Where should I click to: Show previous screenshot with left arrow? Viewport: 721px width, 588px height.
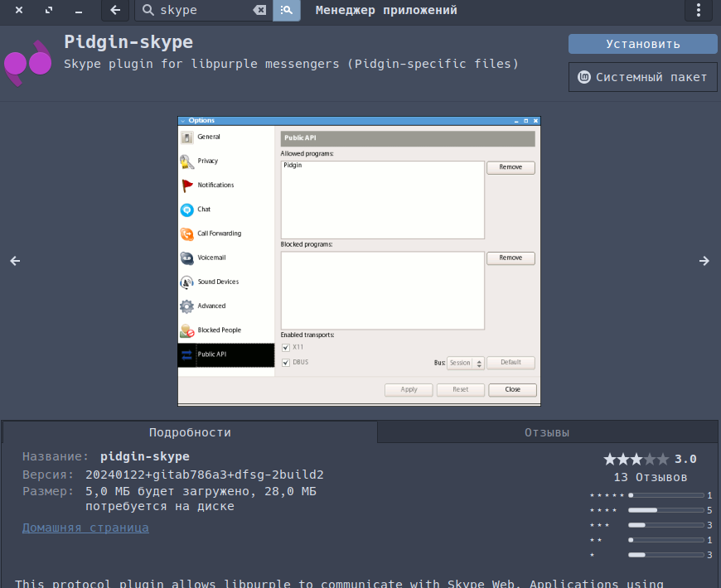coord(15,261)
